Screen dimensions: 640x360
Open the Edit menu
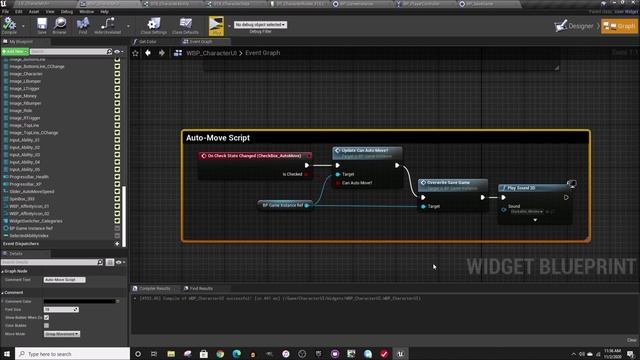point(18,11)
